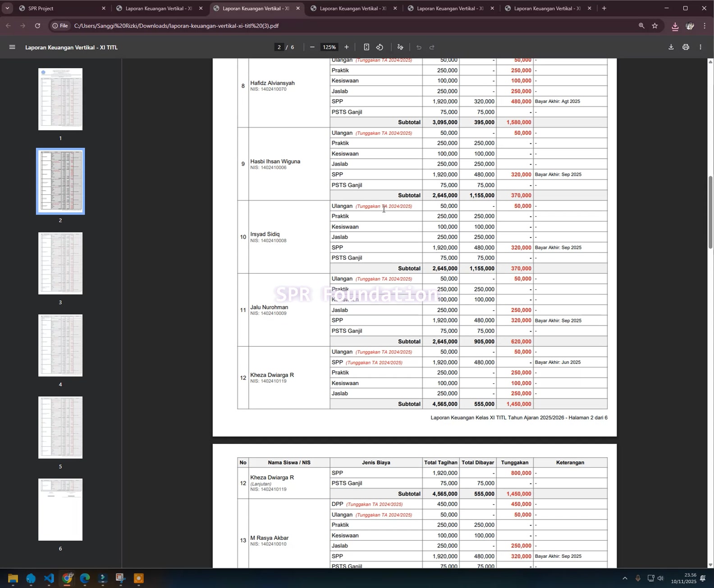
Task: Close the SPR Project tab
Action: [x=104, y=8]
